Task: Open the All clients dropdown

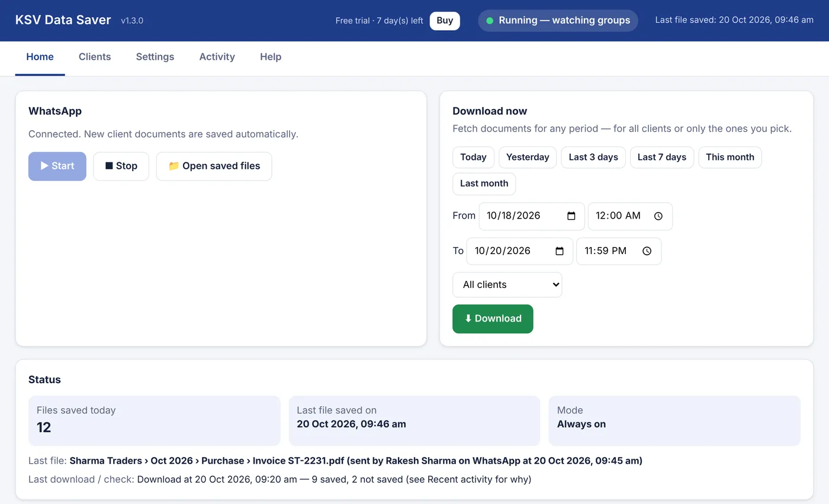Action: tap(507, 285)
